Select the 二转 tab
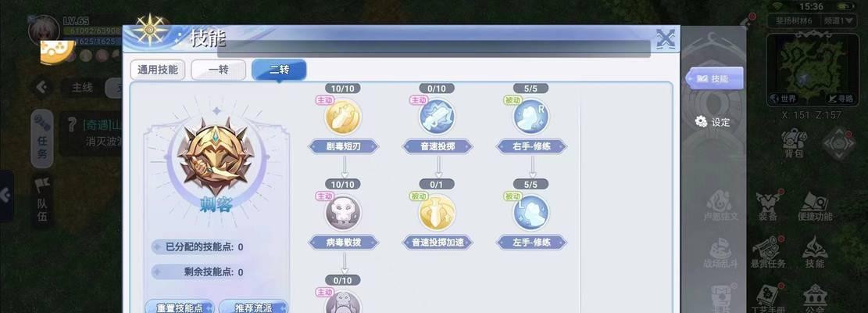Screen dimensions: 868x313 click(x=279, y=70)
